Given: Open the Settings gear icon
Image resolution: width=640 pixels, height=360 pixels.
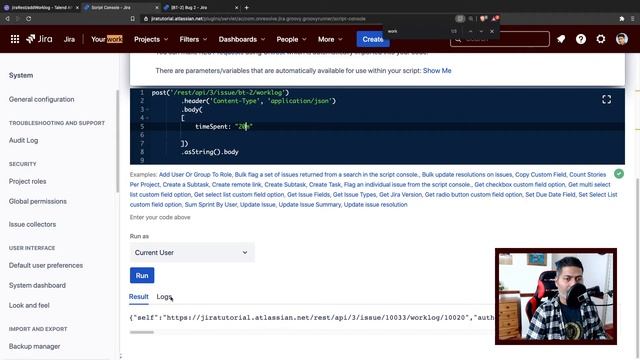Looking at the screenshot, I should pyautogui.click(x=601, y=39).
